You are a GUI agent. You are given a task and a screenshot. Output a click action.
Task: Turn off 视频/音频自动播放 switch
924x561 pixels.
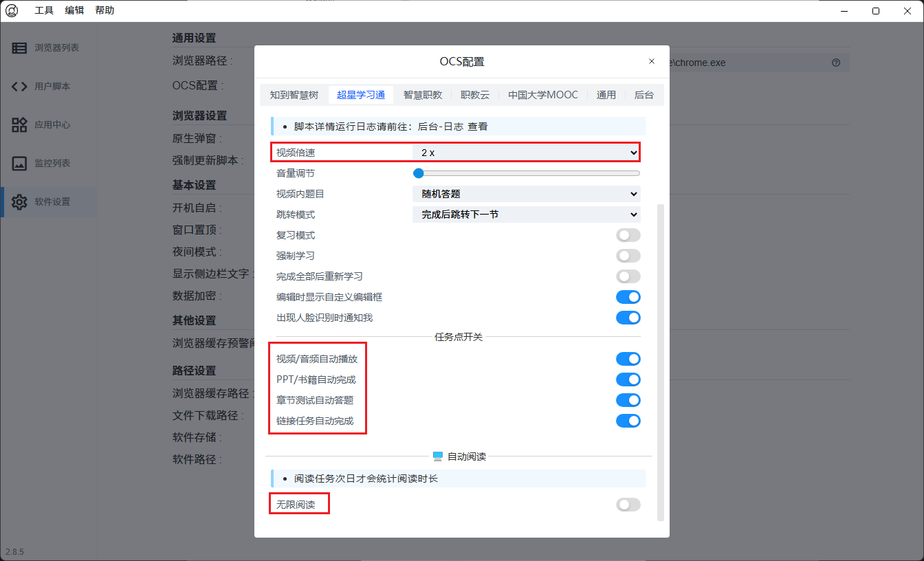(x=628, y=359)
